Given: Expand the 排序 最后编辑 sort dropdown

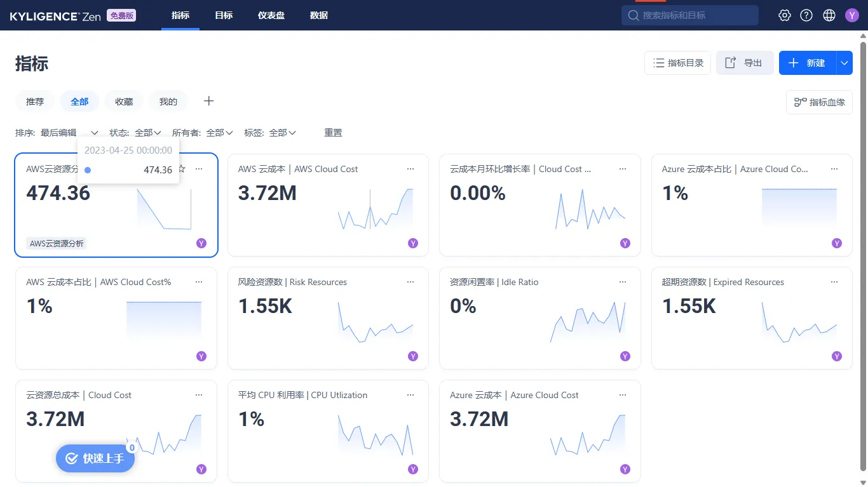Looking at the screenshot, I should pyautogui.click(x=70, y=133).
